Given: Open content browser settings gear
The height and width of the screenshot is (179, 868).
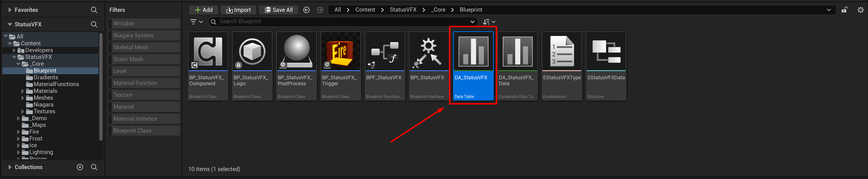Looking at the screenshot, I should coord(860,10).
